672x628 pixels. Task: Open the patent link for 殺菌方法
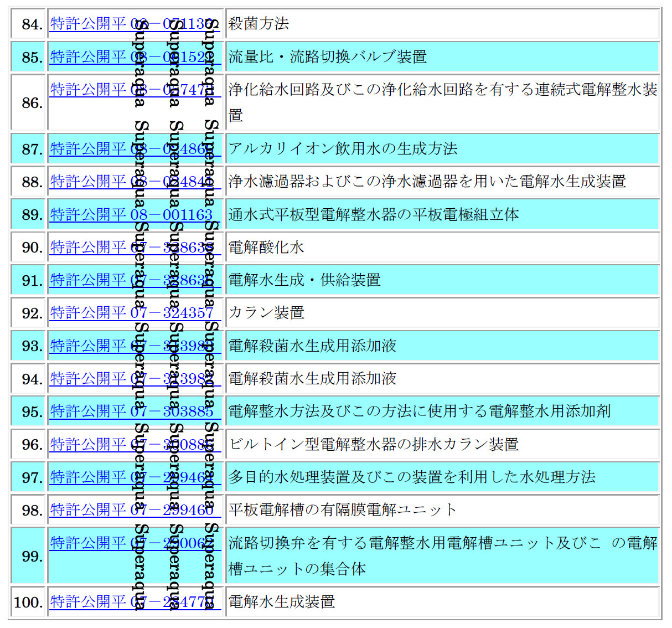click(x=135, y=24)
